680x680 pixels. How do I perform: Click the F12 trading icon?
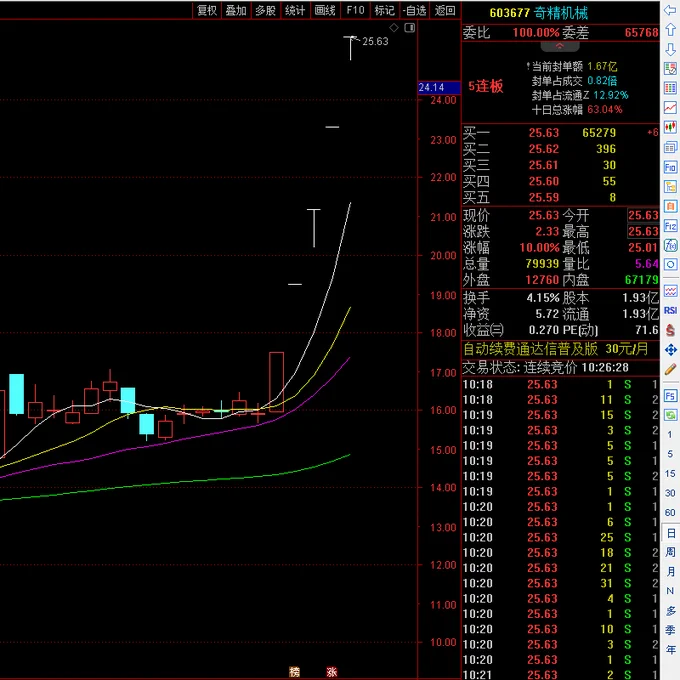[x=670, y=226]
